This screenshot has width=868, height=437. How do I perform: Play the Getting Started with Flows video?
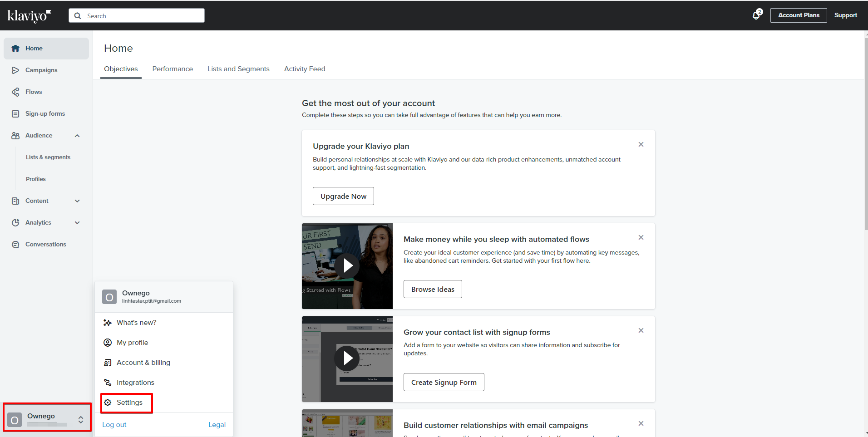point(347,265)
